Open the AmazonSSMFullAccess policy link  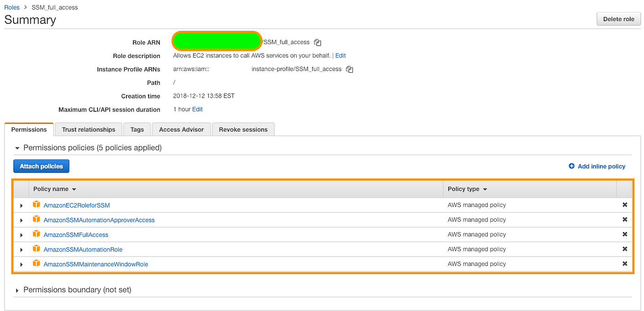coord(76,235)
